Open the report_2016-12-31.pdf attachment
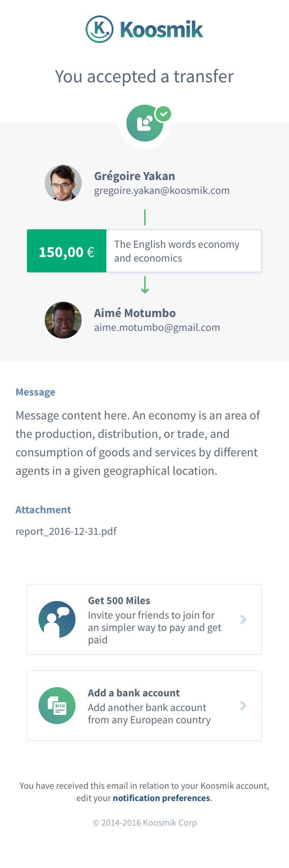The width and height of the screenshot is (289, 868). coord(66,531)
